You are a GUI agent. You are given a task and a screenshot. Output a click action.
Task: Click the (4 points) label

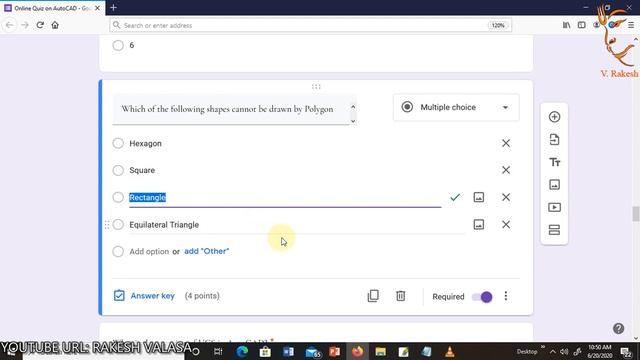pyautogui.click(x=202, y=296)
